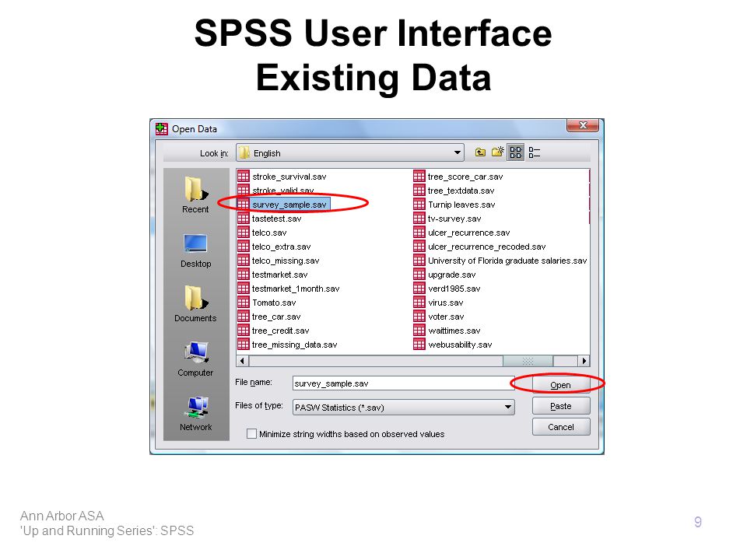Viewport: 747px width, 560px height.
Task: Click the Open Data title bar icon
Action: [x=162, y=128]
